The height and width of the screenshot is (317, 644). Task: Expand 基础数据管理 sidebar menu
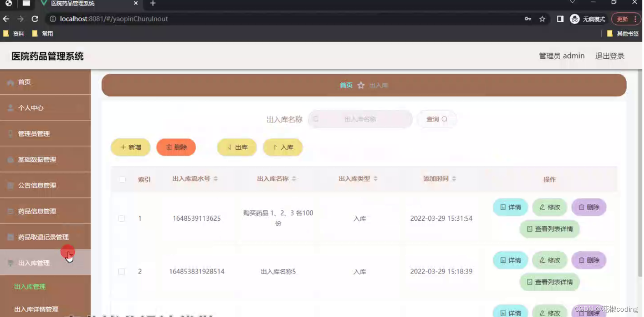pyautogui.click(x=45, y=160)
